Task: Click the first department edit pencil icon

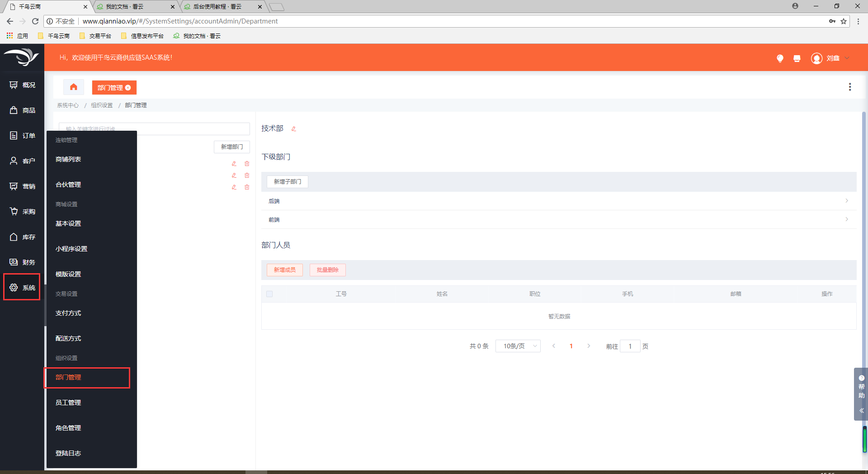Action: [x=234, y=164]
